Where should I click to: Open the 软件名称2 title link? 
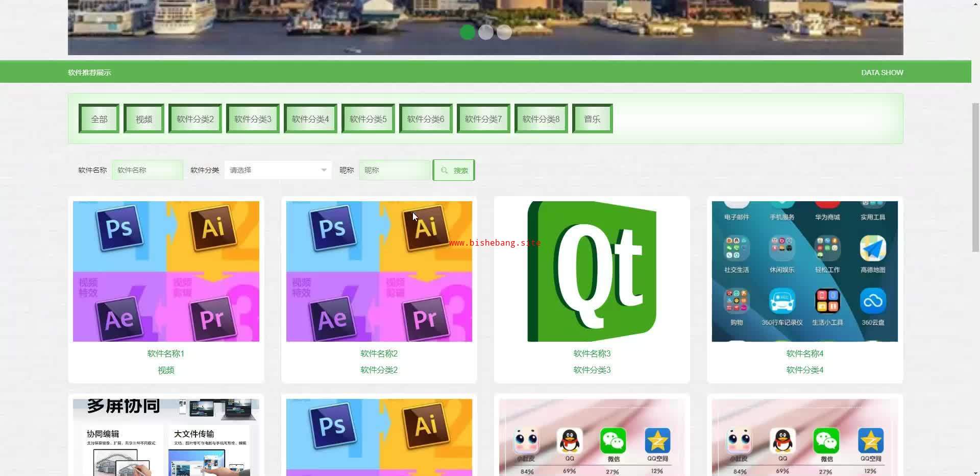[379, 353]
